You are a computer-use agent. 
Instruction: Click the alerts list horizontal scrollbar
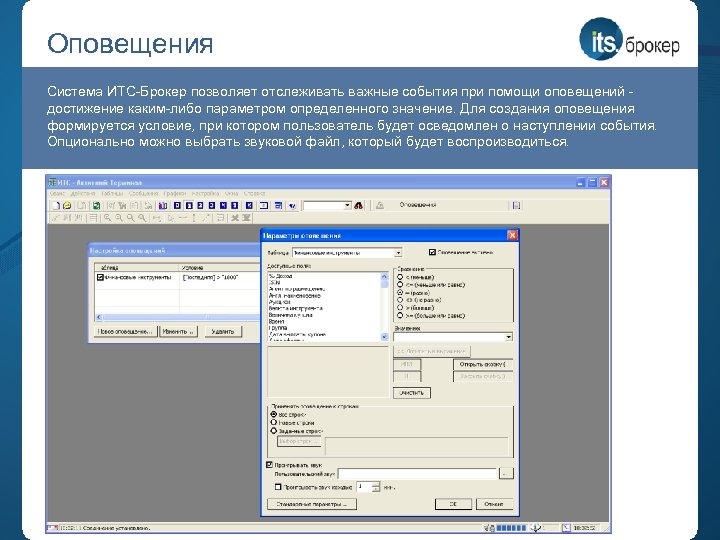click(177, 317)
